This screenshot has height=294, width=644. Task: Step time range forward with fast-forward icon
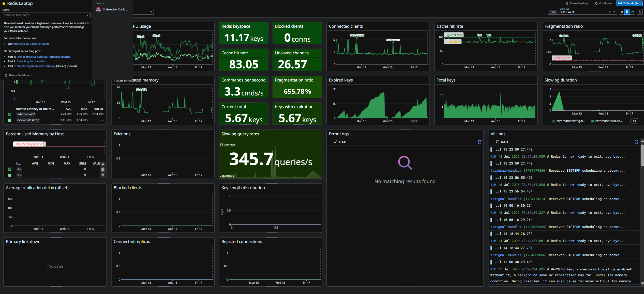[633, 12]
